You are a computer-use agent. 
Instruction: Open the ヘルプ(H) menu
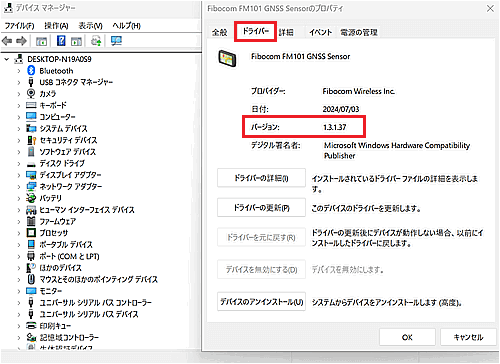tap(126, 26)
